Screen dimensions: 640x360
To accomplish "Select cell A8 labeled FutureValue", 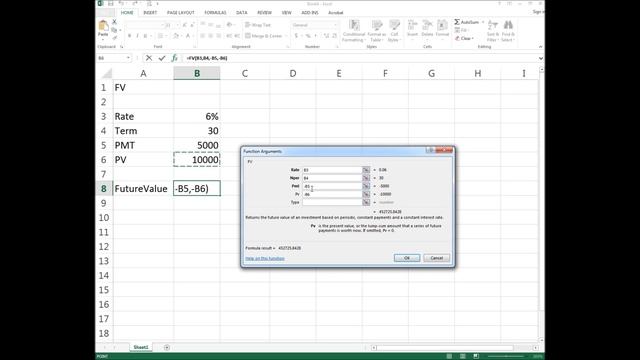I will (x=143, y=189).
